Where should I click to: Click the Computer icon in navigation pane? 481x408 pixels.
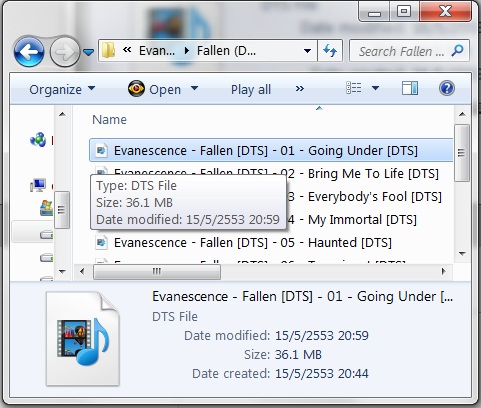pyautogui.click(x=38, y=185)
